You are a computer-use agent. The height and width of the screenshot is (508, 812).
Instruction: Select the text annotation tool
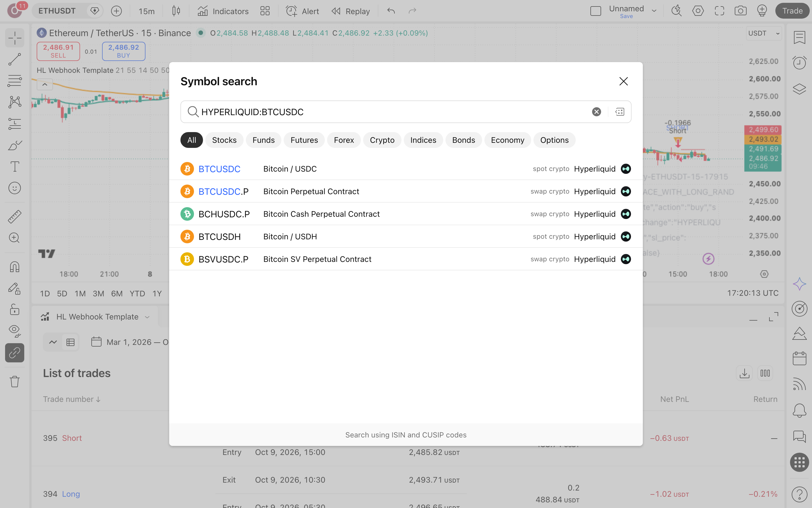14,167
